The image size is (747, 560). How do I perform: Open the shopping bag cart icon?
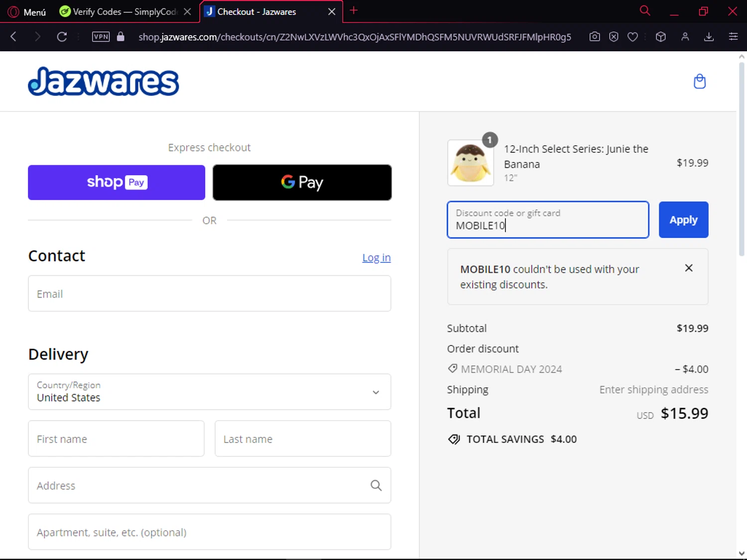point(700,81)
